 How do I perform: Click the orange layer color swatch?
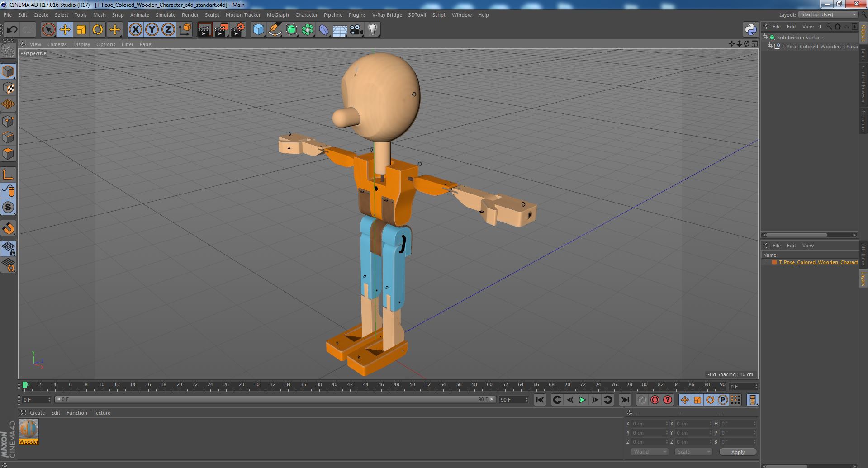tap(774, 262)
